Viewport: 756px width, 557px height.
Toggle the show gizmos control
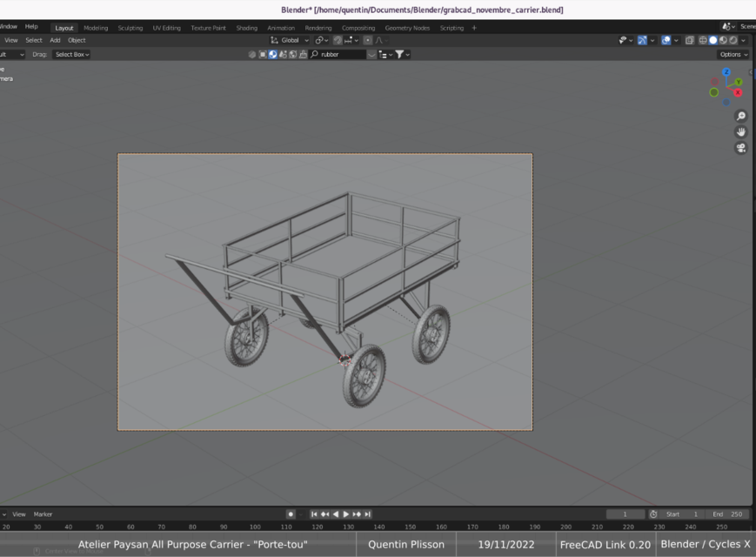pyautogui.click(x=642, y=39)
